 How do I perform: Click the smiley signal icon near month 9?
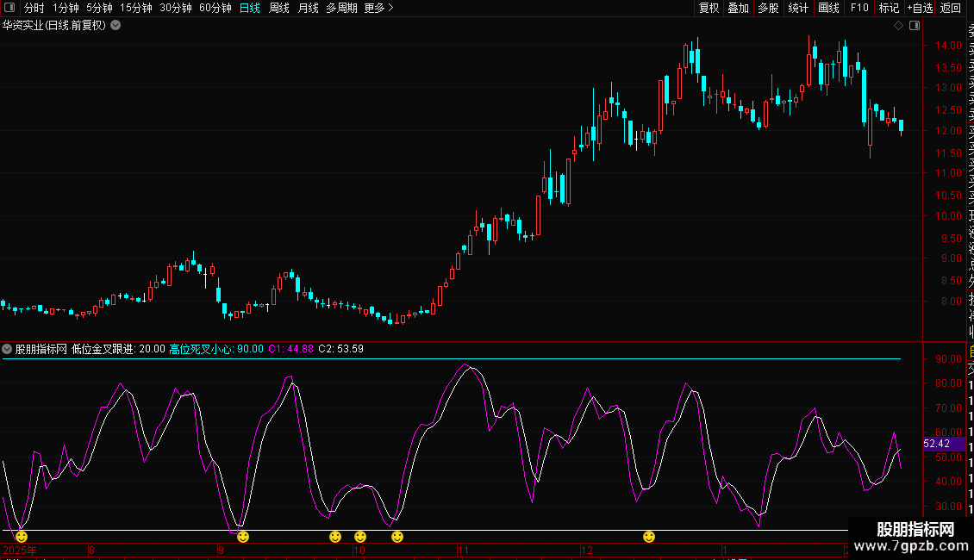[243, 537]
